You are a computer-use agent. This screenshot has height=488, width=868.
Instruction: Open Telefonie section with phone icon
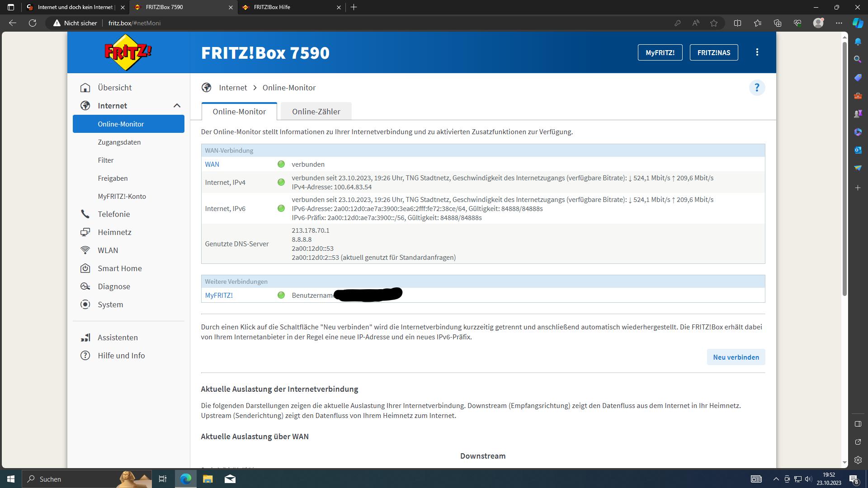[113, 214]
